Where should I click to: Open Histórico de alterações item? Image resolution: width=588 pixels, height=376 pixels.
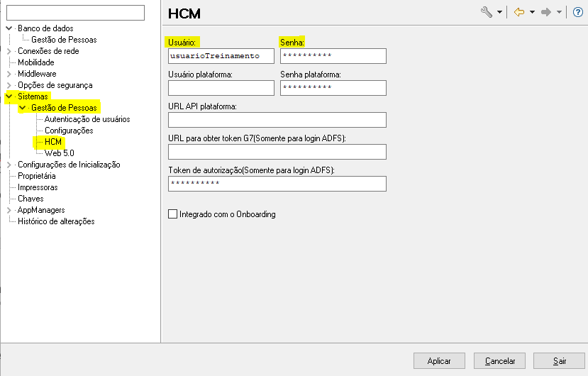point(56,221)
